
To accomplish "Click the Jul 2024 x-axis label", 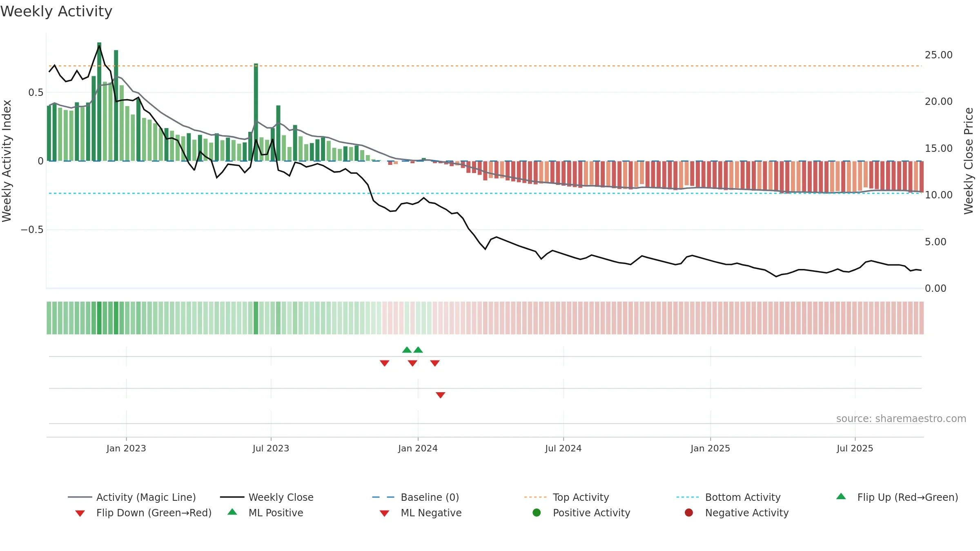I will coord(563,448).
